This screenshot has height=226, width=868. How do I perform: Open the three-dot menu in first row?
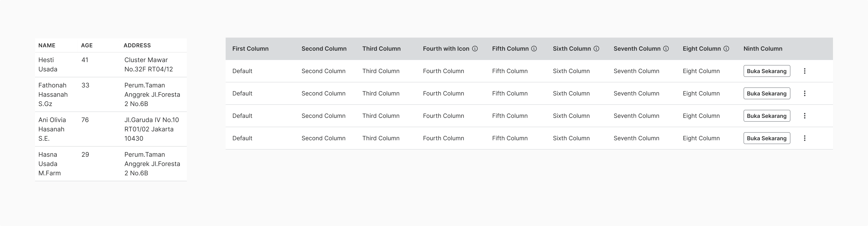[x=805, y=71]
